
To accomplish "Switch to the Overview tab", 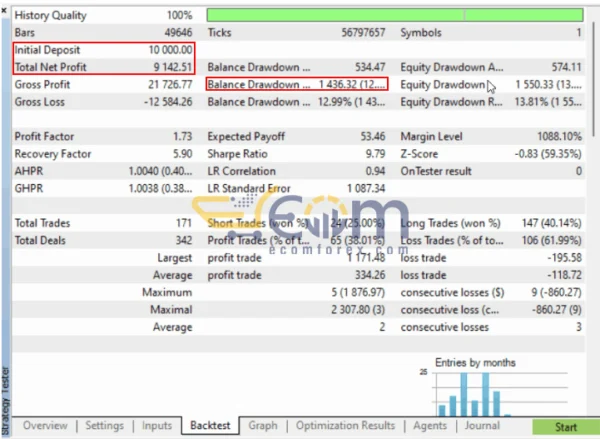I will [x=45, y=426].
